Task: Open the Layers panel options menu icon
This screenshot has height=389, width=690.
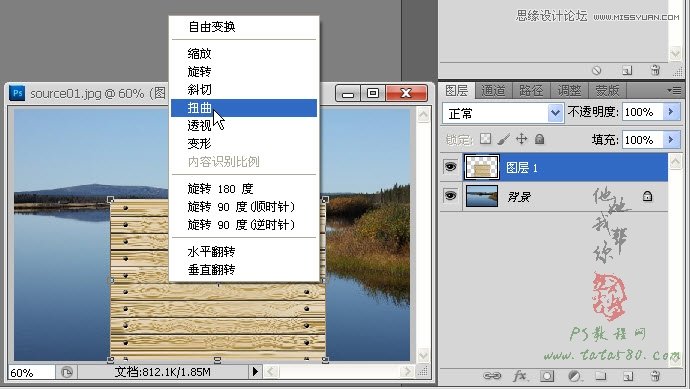Action: click(674, 90)
